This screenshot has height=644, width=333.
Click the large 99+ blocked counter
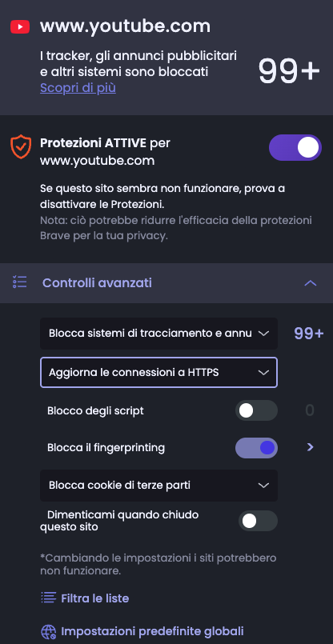289,70
